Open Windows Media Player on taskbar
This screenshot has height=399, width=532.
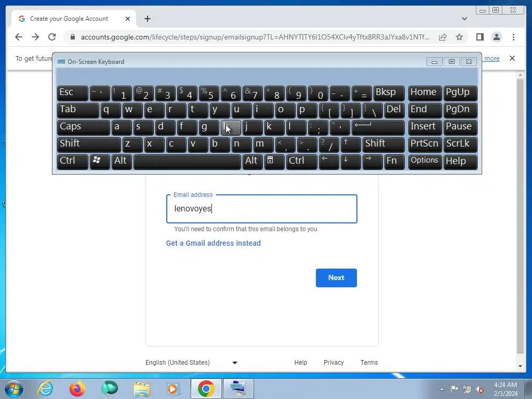tap(174, 389)
